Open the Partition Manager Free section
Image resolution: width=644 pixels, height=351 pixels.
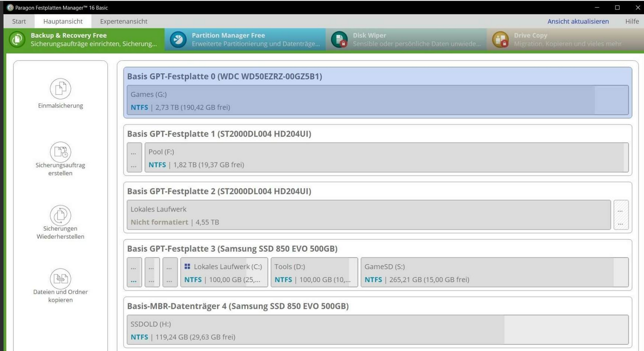pos(245,39)
